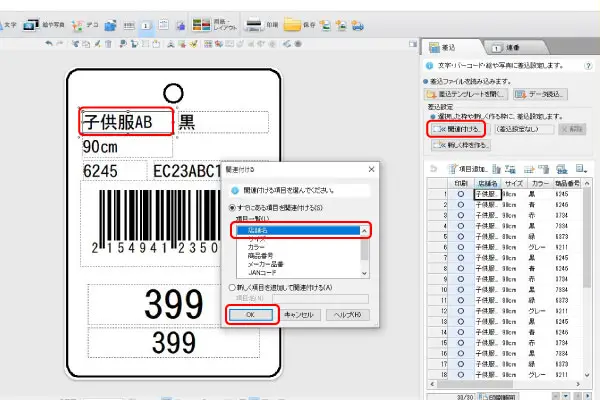Click the panel toggle icon at canvas top-right
This screenshot has height=400, width=600.
pyautogui.click(x=412, y=44)
